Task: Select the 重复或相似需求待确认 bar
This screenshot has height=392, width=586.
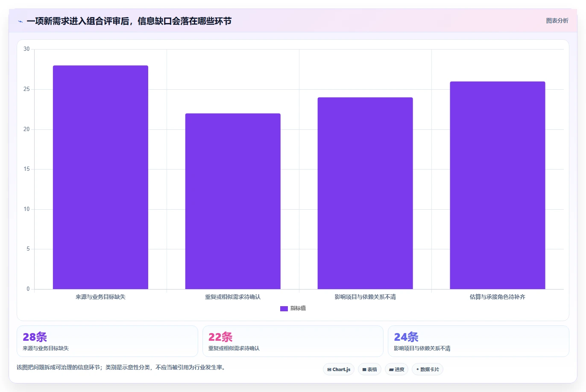Action: 233,201
